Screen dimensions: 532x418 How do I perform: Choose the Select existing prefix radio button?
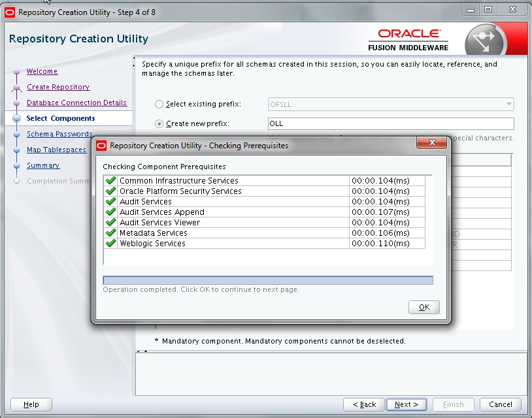coord(159,104)
